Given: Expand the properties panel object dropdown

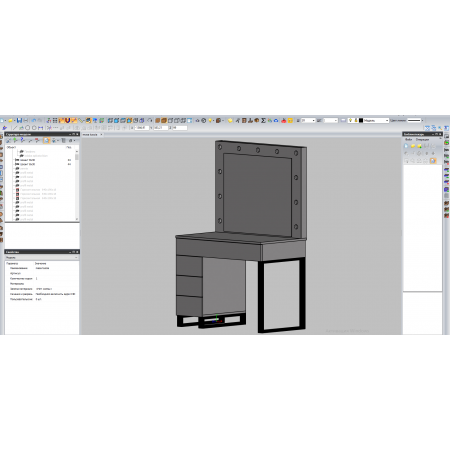Looking at the screenshot, I should pos(42,257).
